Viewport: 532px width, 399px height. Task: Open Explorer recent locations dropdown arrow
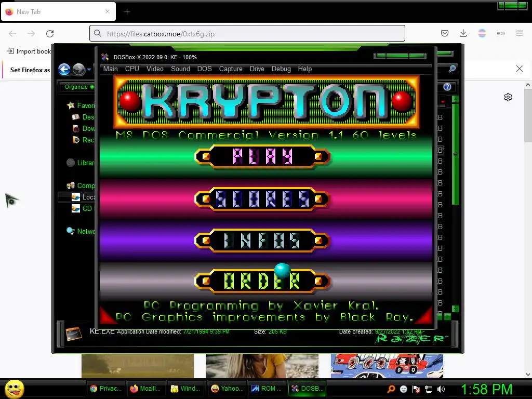89,70
